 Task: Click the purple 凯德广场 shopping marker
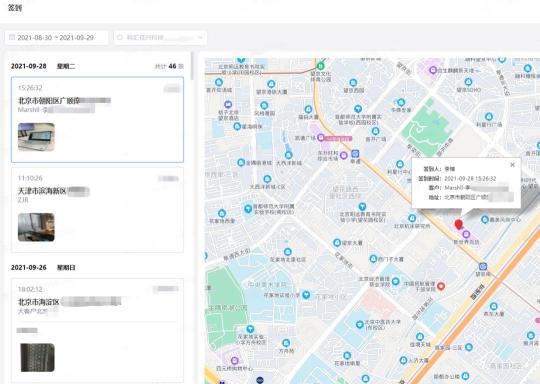[x=321, y=138]
